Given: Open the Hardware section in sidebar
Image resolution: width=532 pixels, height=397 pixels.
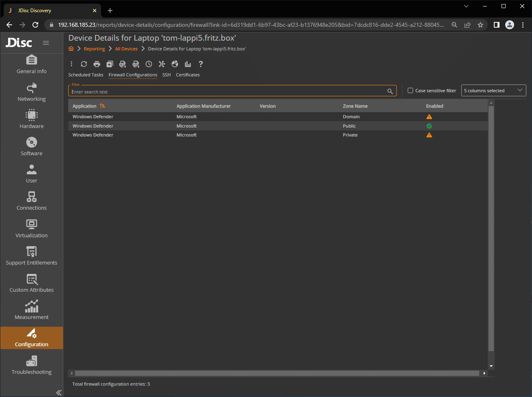Looking at the screenshot, I should [32, 119].
